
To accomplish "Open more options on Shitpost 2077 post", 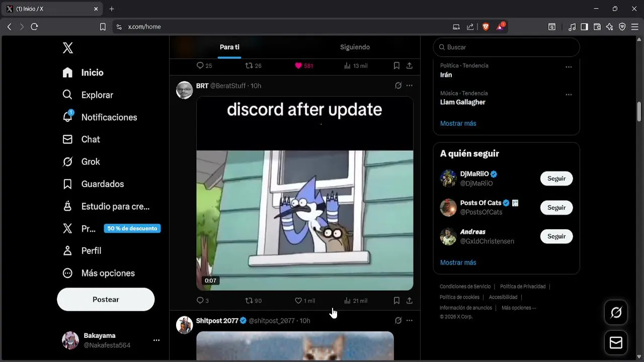I will coord(410,321).
